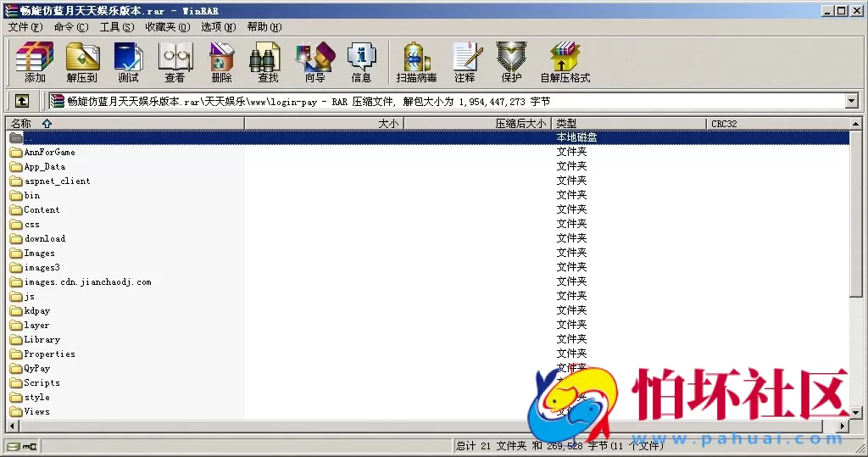Open the 选项(N) menu
The image size is (868, 457).
pos(218,26)
